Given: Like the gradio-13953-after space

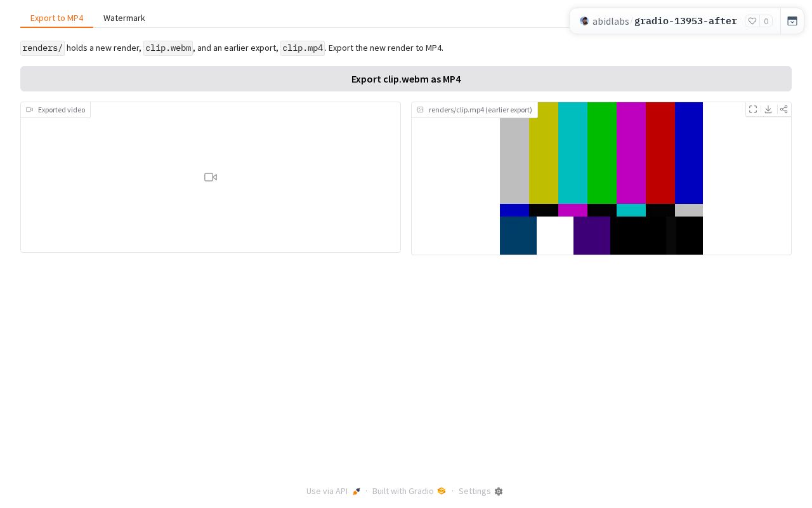Looking at the screenshot, I should tap(752, 21).
